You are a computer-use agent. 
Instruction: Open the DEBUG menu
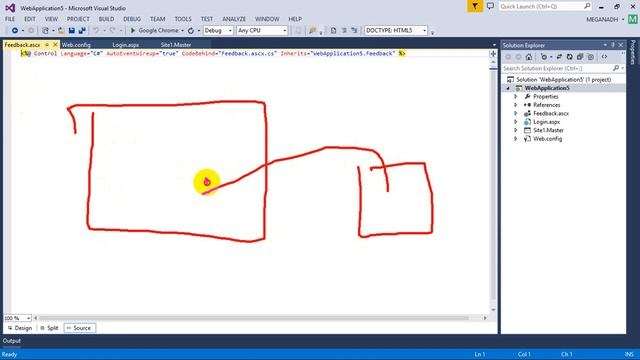132,19
